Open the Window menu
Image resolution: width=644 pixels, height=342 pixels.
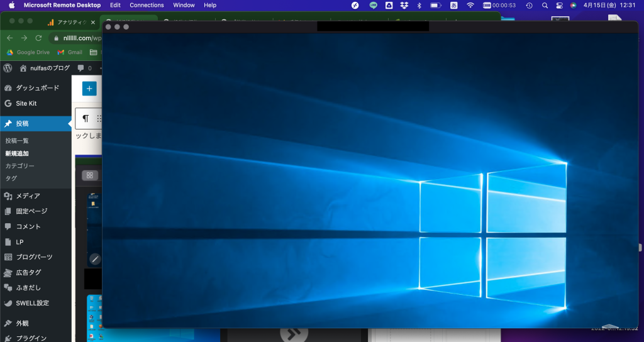pos(184,5)
